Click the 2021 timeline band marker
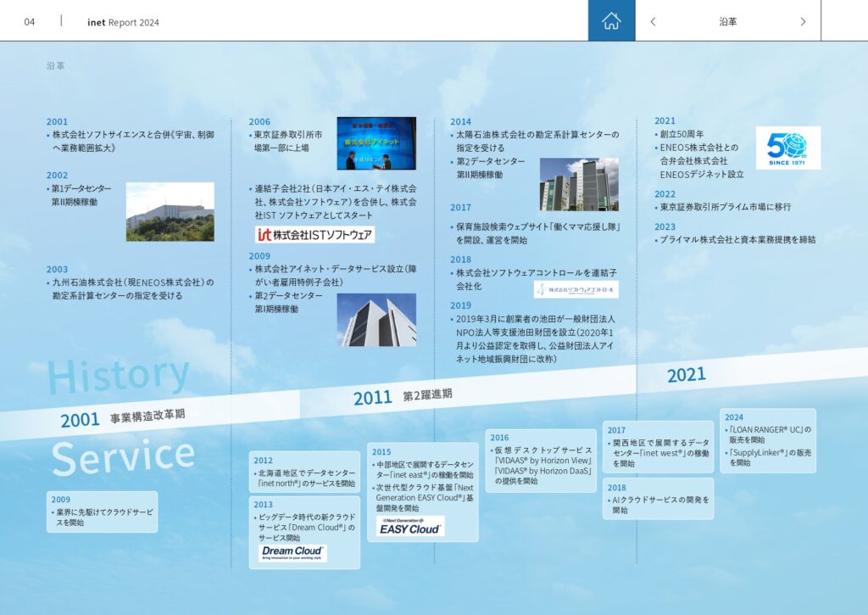868x615 pixels. [687, 375]
